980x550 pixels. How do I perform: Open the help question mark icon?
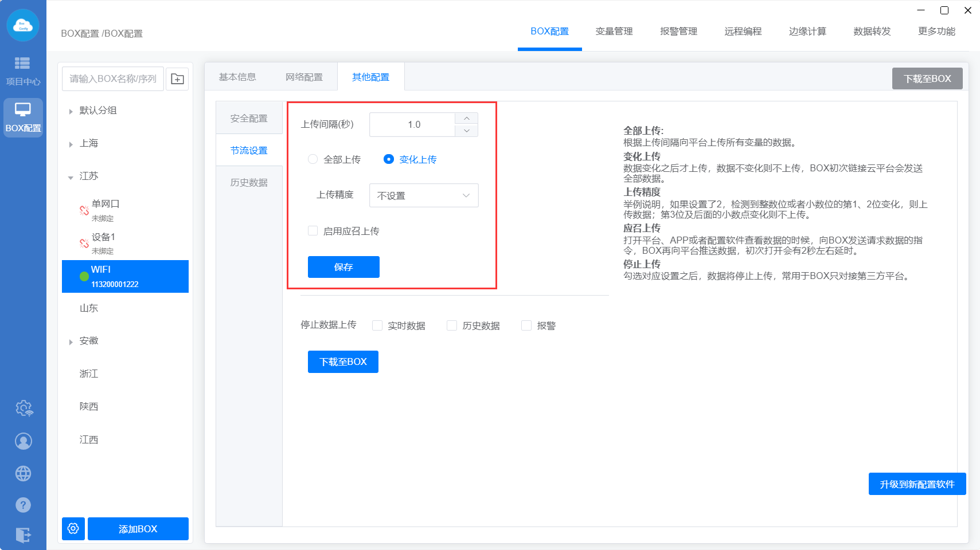[x=24, y=505]
